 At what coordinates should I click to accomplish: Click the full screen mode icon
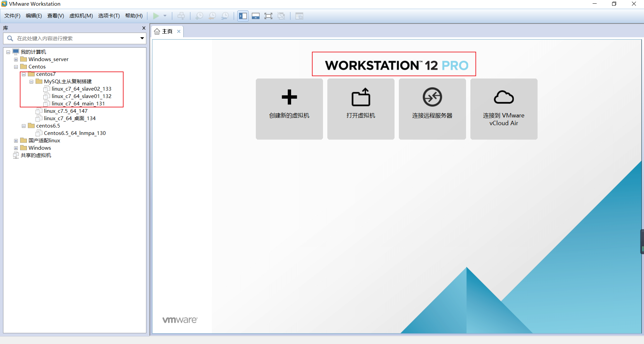pos(268,16)
